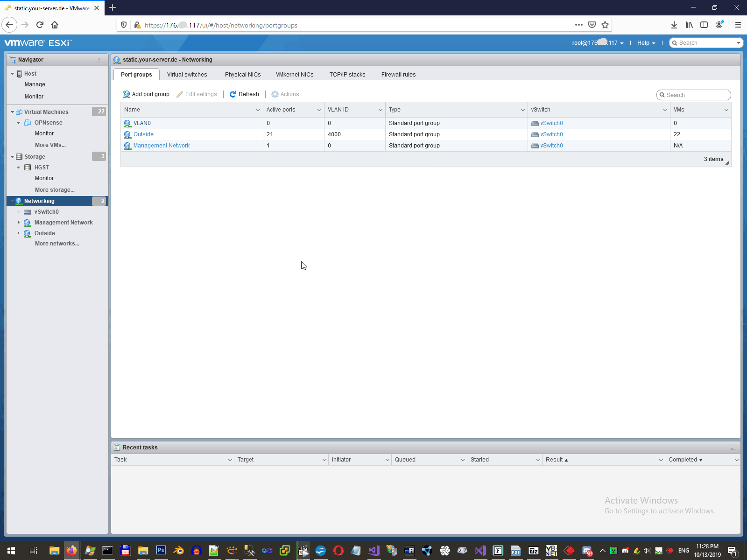Image resolution: width=747 pixels, height=560 pixels.
Task: Minimize the Navigator panel
Action: 101,60
